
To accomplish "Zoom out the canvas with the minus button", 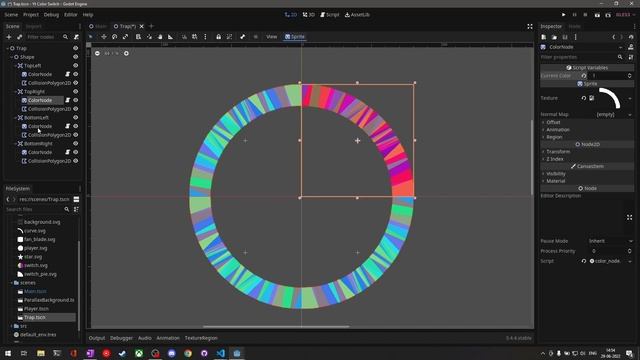I will 97,53.
